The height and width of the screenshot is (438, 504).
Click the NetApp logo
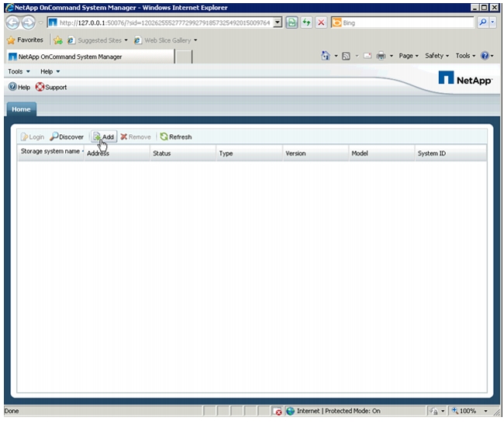(x=464, y=78)
